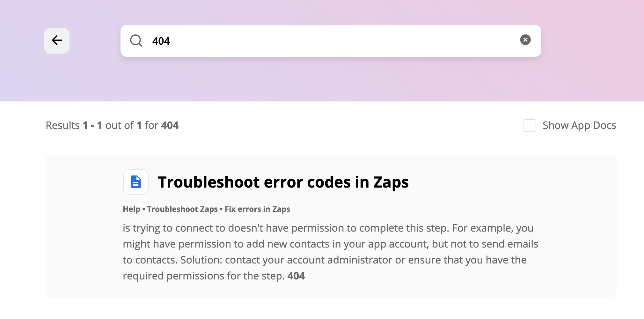Click the magnifying glass search icon
The width and height of the screenshot is (644, 319).
tap(136, 41)
